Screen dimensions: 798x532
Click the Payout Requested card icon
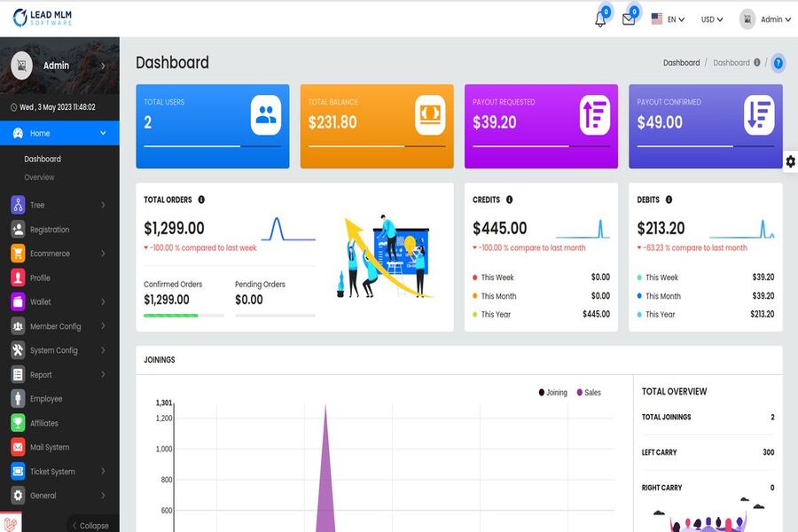595,115
